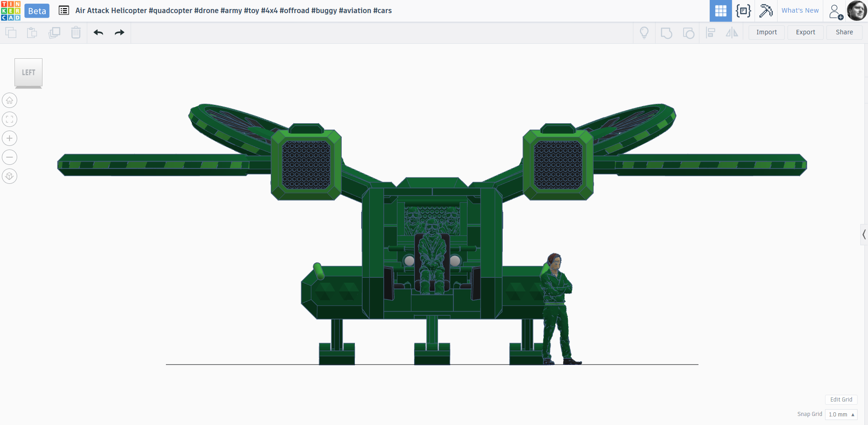Open the Codeblocks editor icon

coord(743,11)
